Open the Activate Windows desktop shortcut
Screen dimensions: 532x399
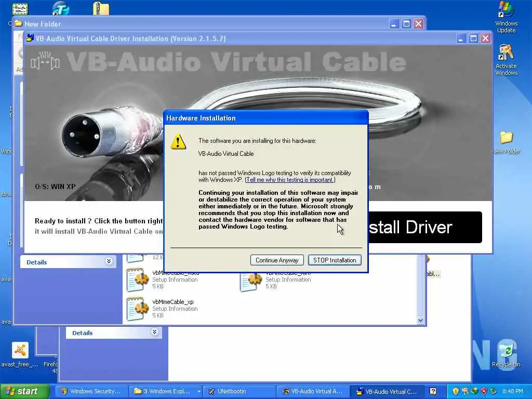tap(506, 60)
